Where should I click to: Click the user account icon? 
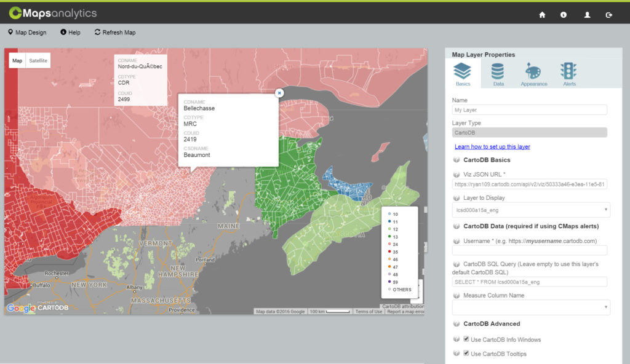tap(586, 14)
